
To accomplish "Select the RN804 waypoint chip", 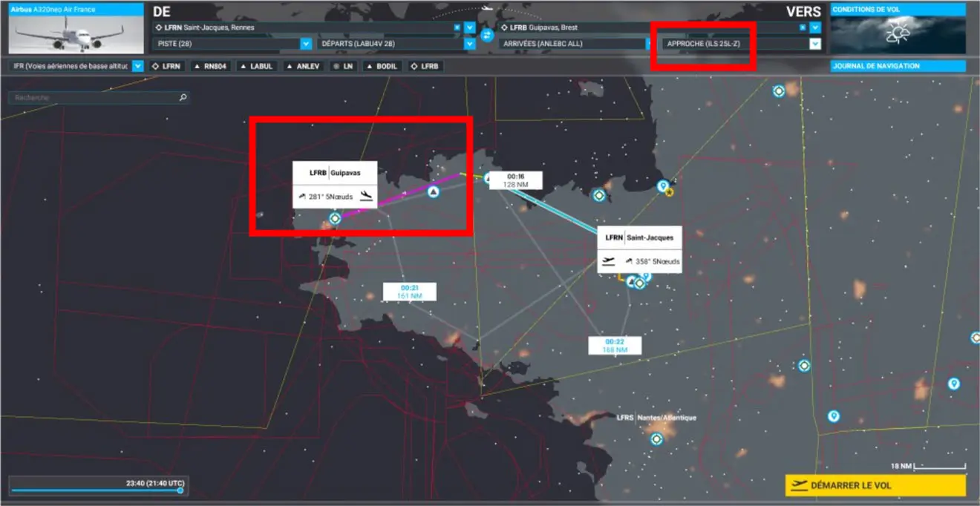I will [209, 66].
